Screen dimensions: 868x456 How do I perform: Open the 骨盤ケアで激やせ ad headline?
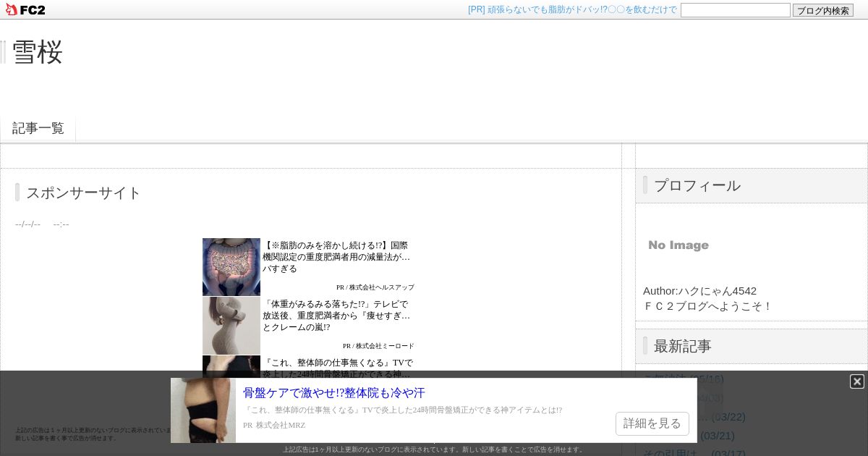pyautogui.click(x=334, y=393)
